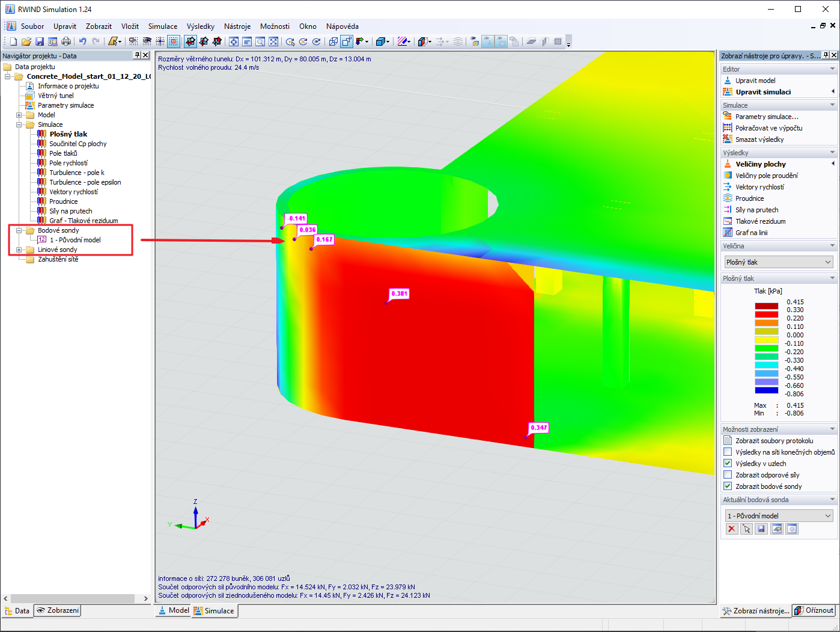The image size is (840, 632).
Task: Select 'Větrný tunel' in project tree
Action: click(55, 96)
